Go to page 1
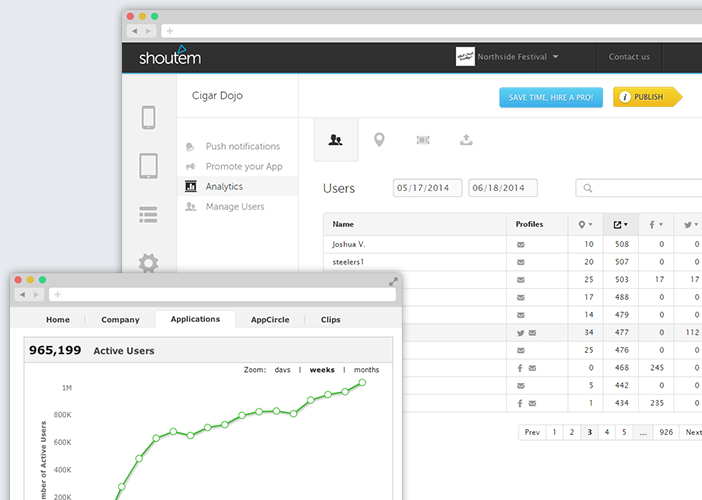The height and width of the screenshot is (500, 702). click(554, 432)
